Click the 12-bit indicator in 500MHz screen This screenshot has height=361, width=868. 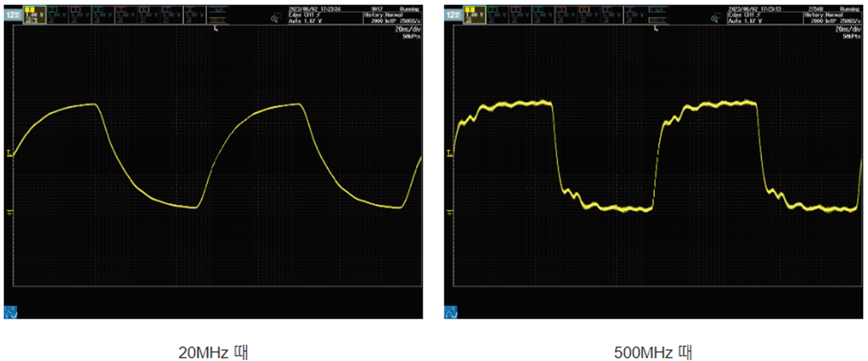pos(454,14)
